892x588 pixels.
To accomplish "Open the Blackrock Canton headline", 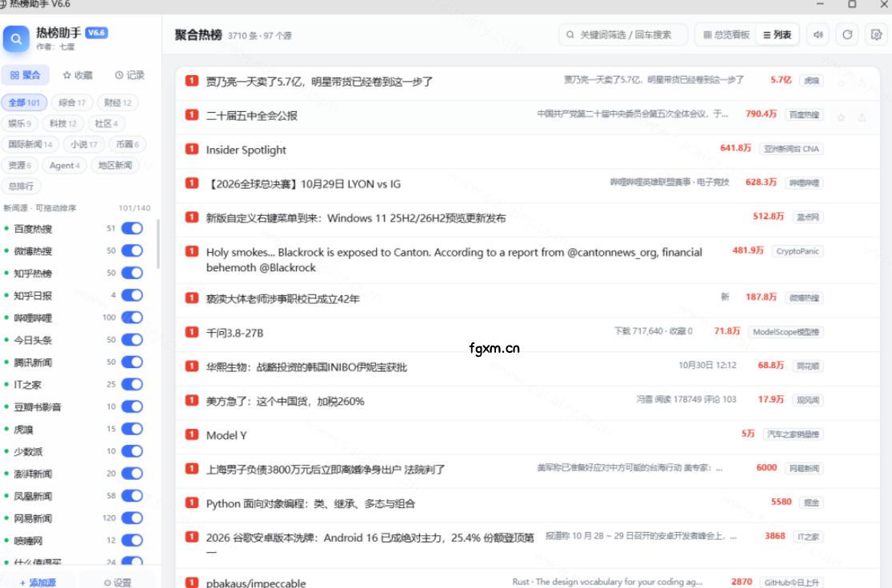I will 454,259.
